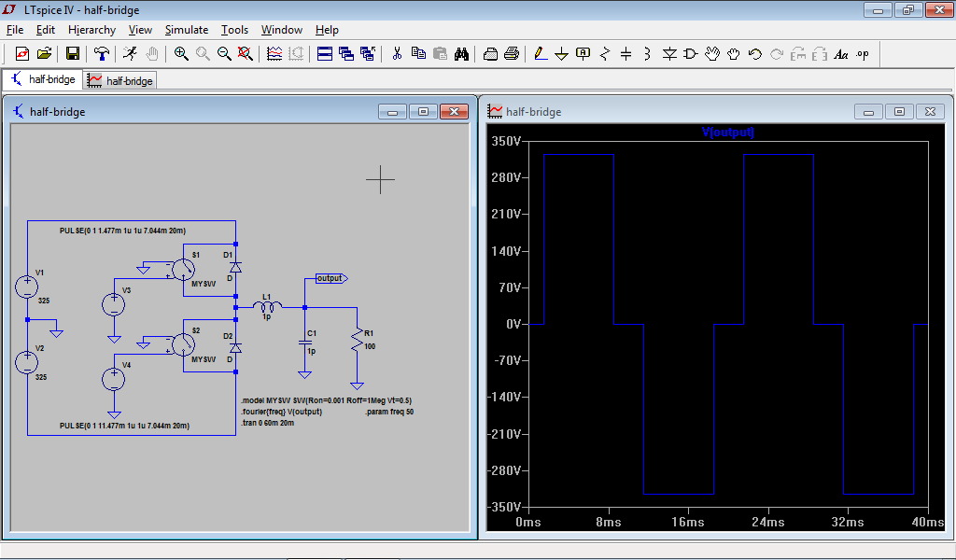Viewport: 956px width, 560px height.
Task: Click the .param freq 50 directive
Action: [389, 412]
